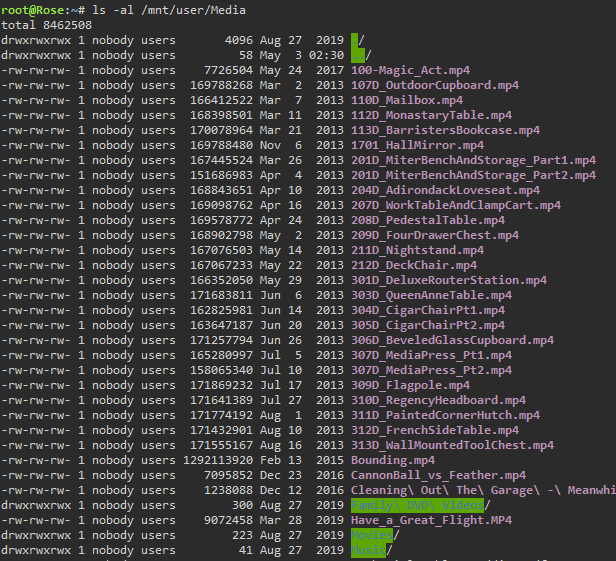The width and height of the screenshot is (616, 561).
Task: Select filename 211D_Nightstand.mp4
Action: point(417,250)
